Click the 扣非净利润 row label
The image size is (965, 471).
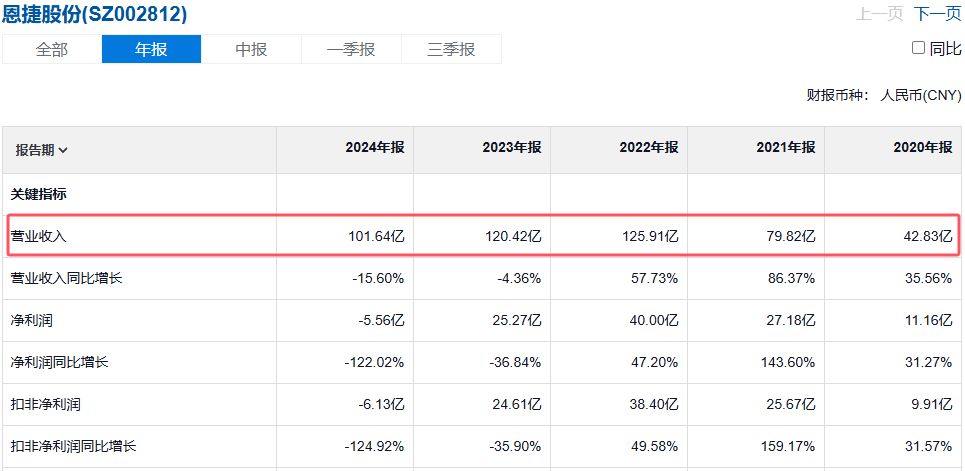[x=46, y=405]
